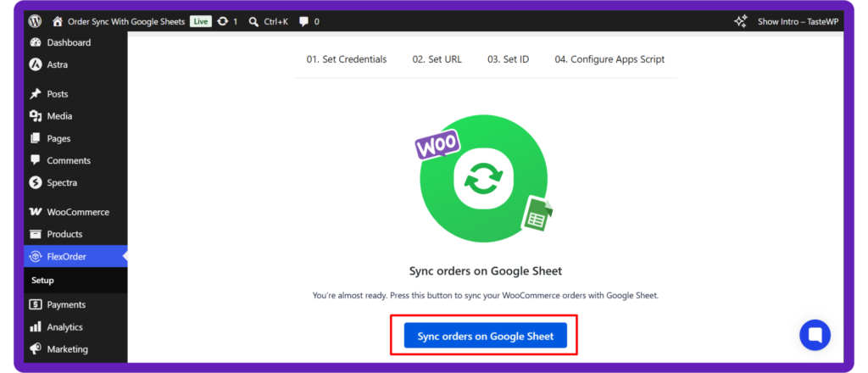Click the Comments icon in sidebar
This screenshot has height=373, width=868.
tap(36, 160)
